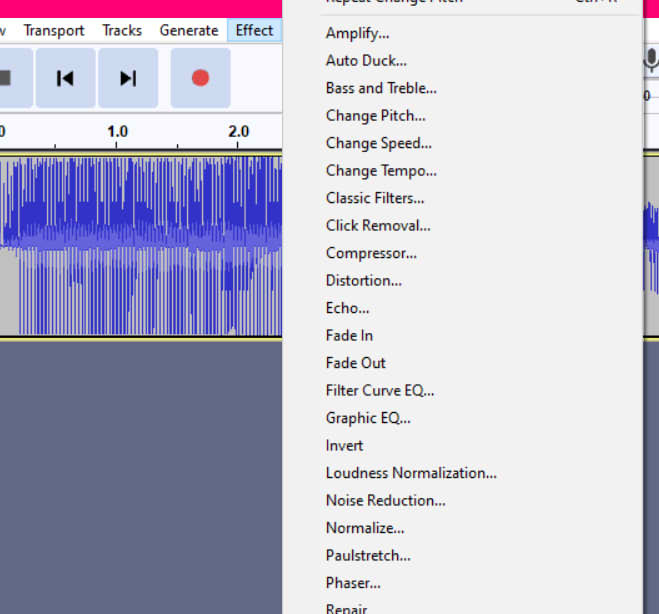Image resolution: width=659 pixels, height=614 pixels.
Task: Open the Compressor... effect
Action: tap(462, 253)
